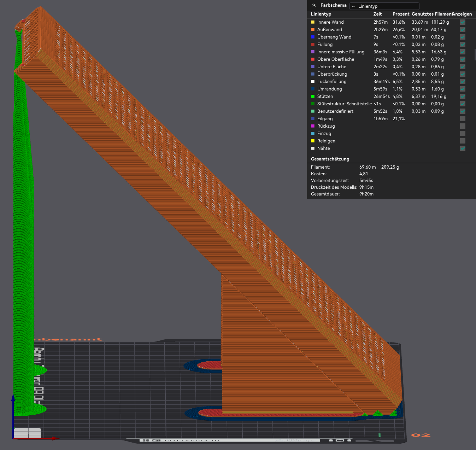Toggle Umrandung visibility checkbox
The height and width of the screenshot is (450, 476).
(x=463, y=89)
